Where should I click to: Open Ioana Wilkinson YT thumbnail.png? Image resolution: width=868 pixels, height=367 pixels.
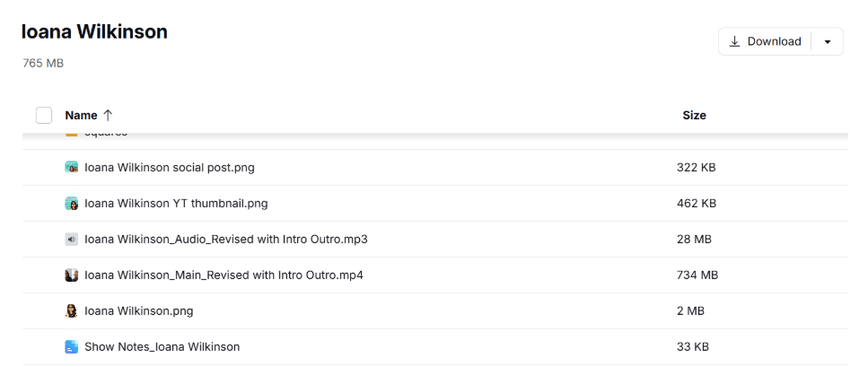176,203
